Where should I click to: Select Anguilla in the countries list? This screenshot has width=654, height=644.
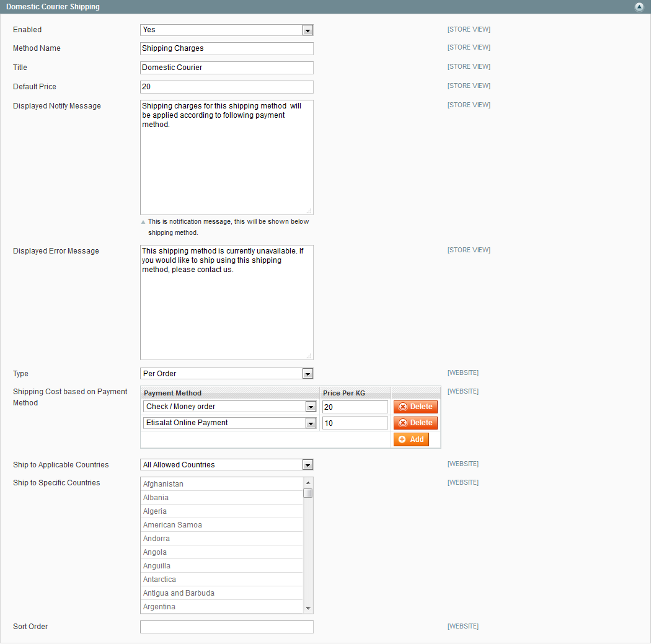coord(221,566)
